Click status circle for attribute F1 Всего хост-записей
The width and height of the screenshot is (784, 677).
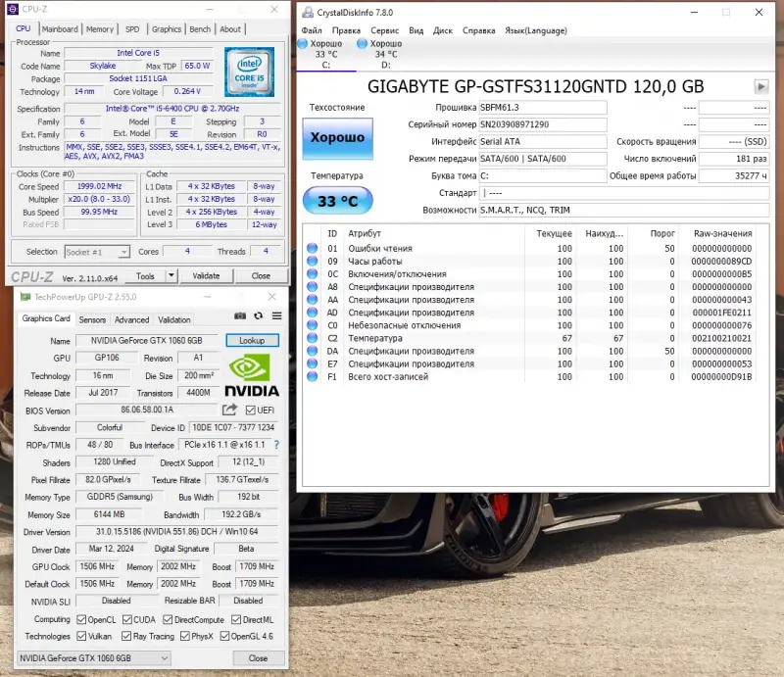click(x=312, y=376)
